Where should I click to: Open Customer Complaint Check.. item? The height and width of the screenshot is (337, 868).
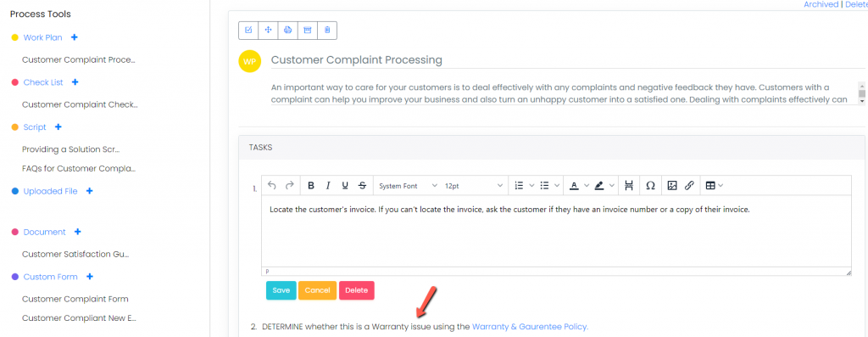pos(80,104)
